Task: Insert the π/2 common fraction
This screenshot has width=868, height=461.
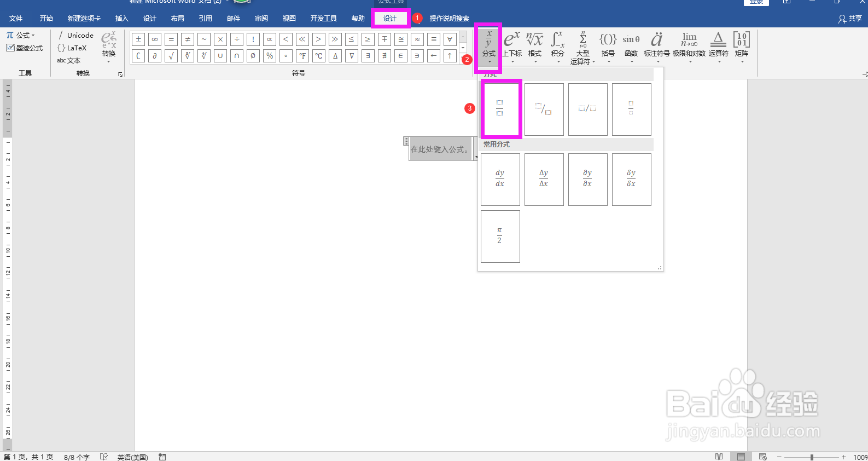Action: [x=500, y=236]
